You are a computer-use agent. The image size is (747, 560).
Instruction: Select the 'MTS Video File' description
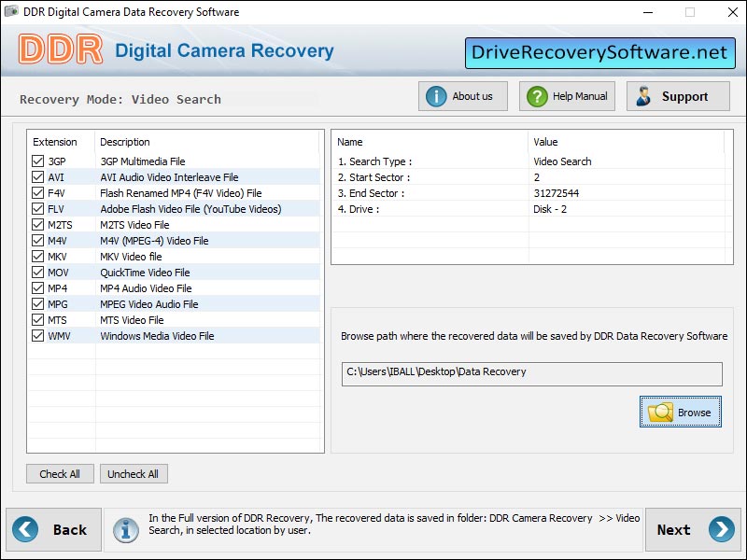click(x=132, y=320)
